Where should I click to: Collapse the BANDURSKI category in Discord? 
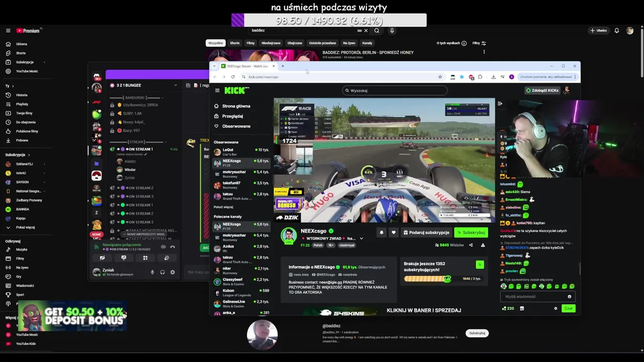(x=135, y=98)
